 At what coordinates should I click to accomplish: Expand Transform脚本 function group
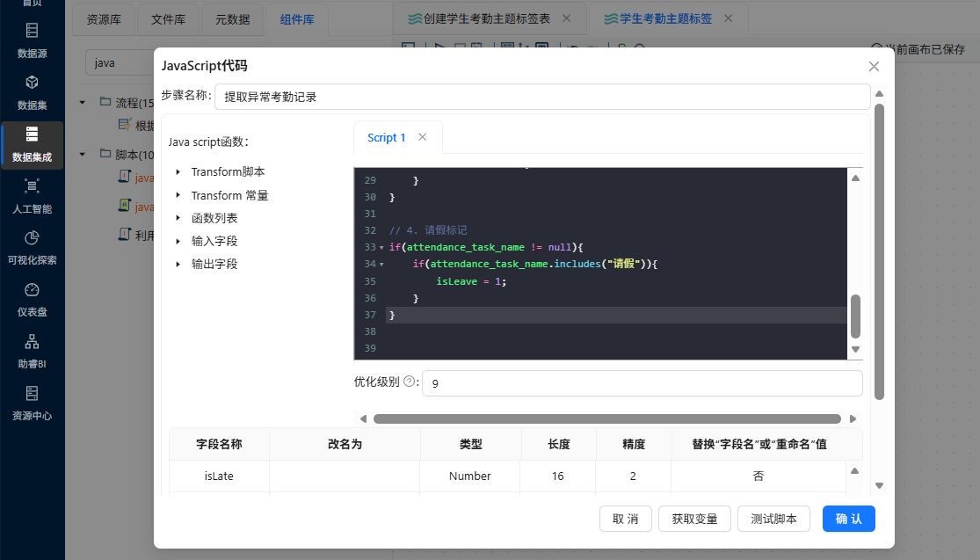(178, 172)
